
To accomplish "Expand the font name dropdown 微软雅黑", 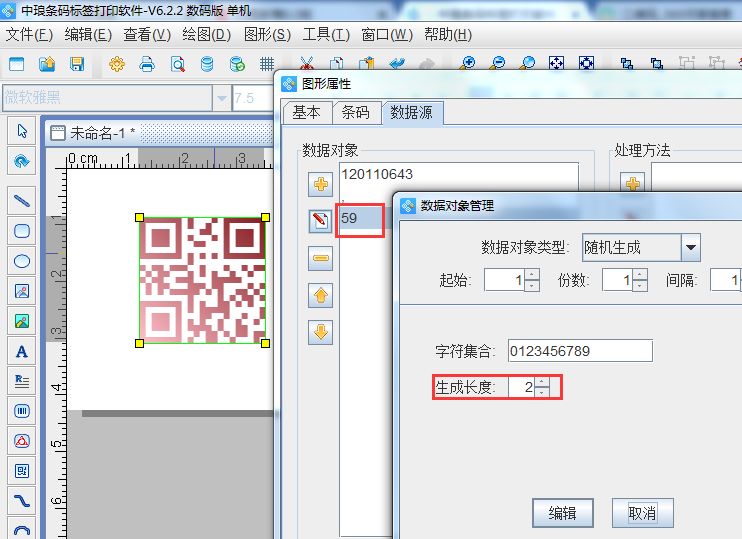I will pos(221,98).
